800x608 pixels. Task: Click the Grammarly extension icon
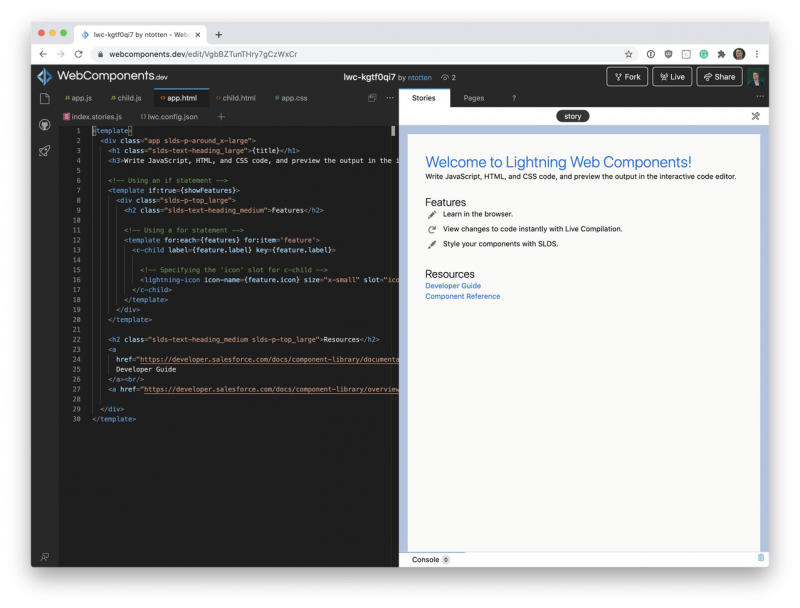704,54
